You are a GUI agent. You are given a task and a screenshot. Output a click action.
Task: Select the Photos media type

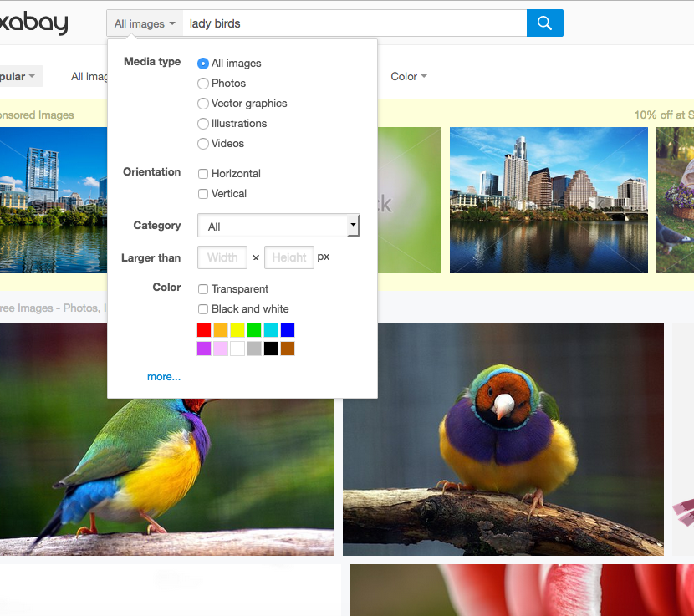click(202, 84)
